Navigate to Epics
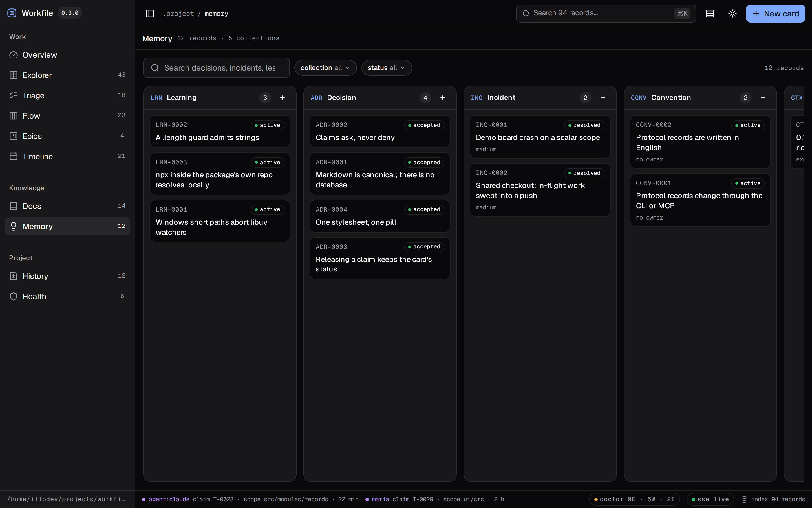This screenshot has width=812, height=508. (x=67, y=136)
